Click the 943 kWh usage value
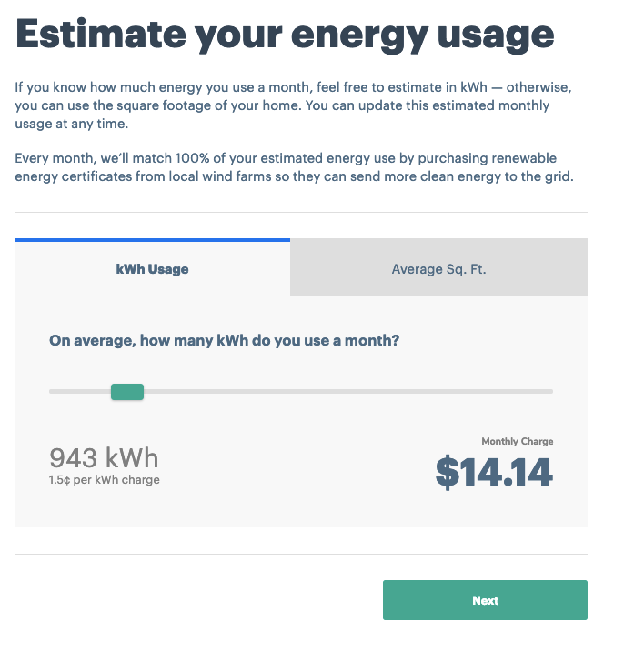This screenshot has height=672, width=624. click(x=104, y=457)
